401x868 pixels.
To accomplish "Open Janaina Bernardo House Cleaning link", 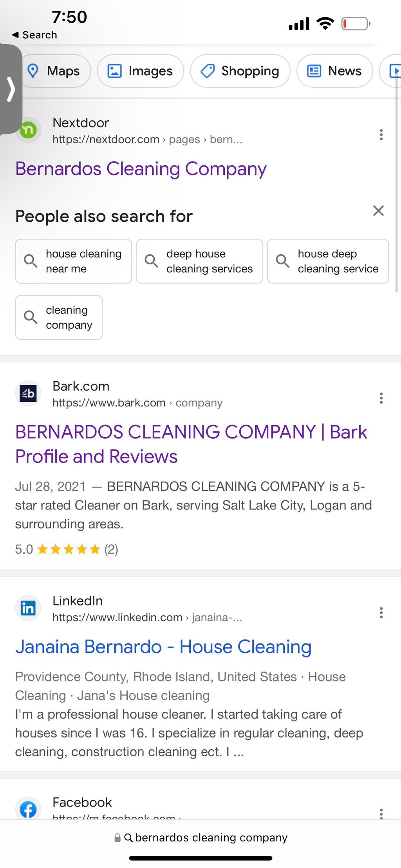I will point(163,647).
